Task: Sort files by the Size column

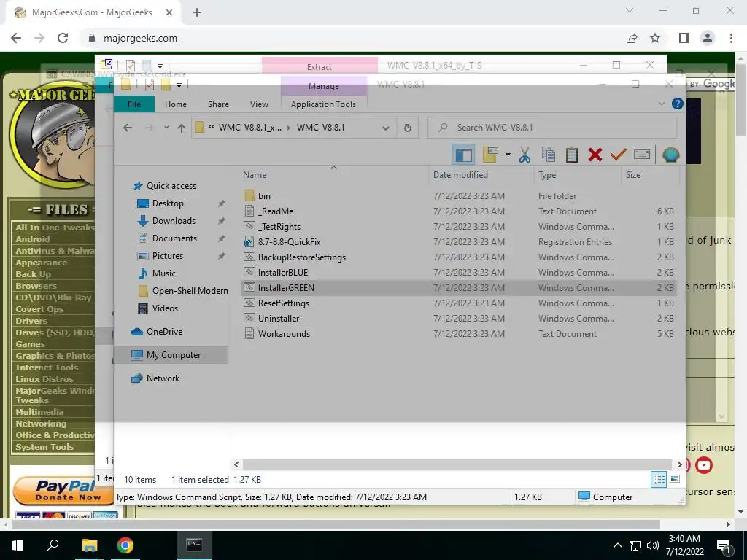Action: (x=633, y=175)
